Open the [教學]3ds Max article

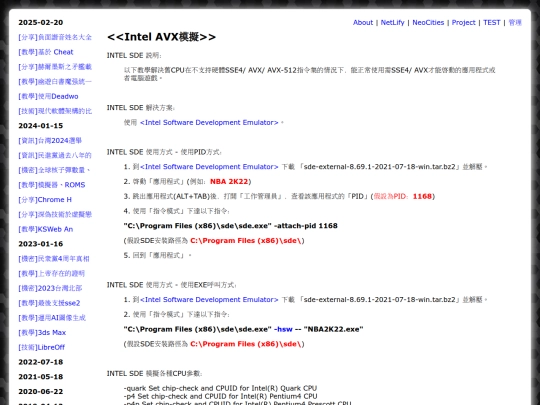42,333
